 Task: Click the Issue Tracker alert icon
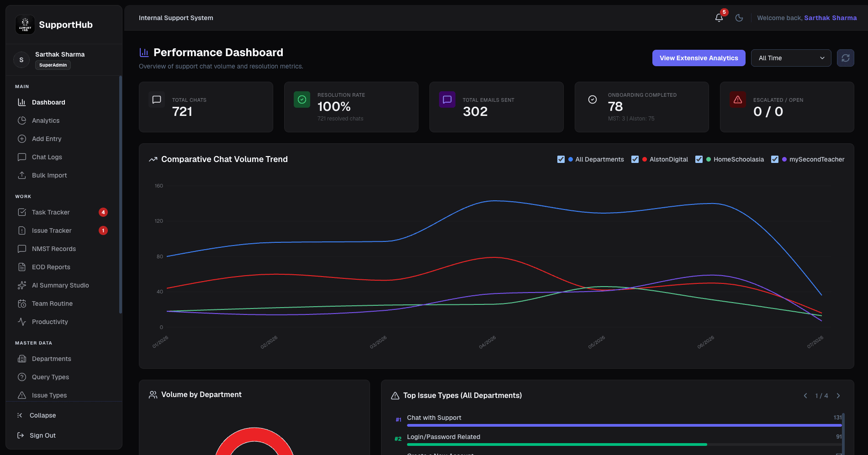click(x=22, y=230)
